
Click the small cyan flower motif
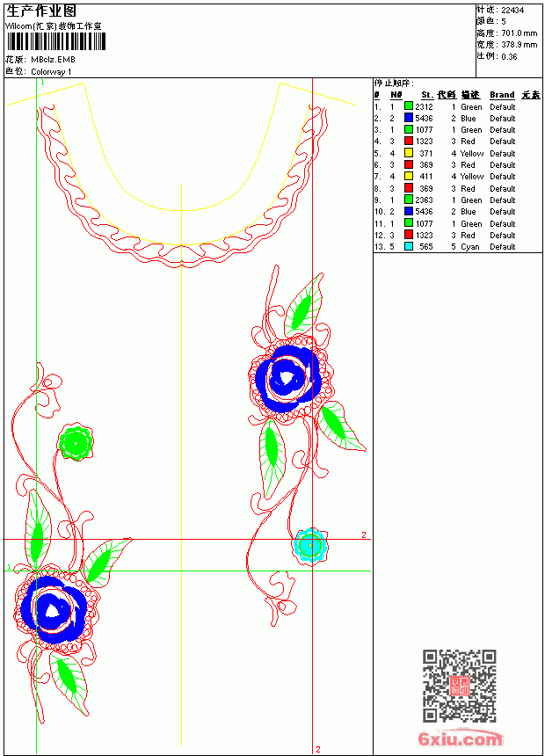(310, 546)
